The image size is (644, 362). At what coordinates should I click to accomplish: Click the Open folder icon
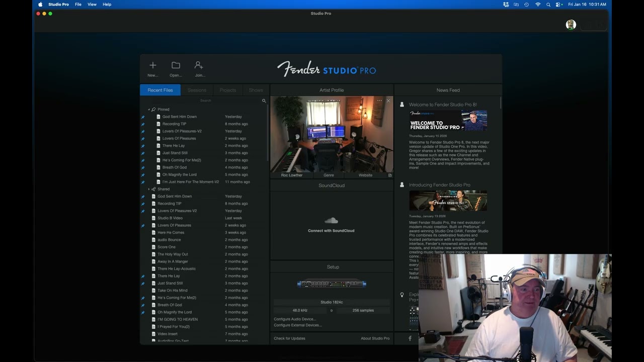pyautogui.click(x=176, y=65)
